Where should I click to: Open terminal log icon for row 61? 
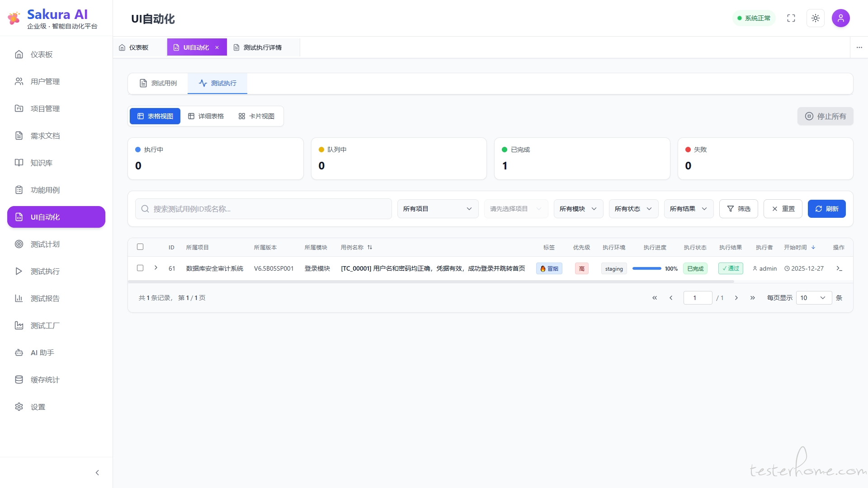[x=839, y=268]
